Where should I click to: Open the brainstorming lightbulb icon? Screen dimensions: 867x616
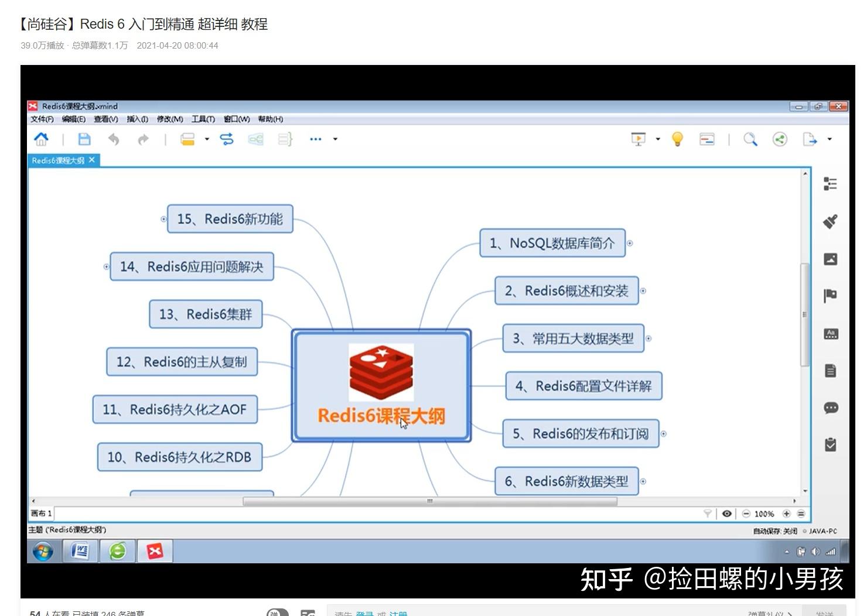point(677,139)
